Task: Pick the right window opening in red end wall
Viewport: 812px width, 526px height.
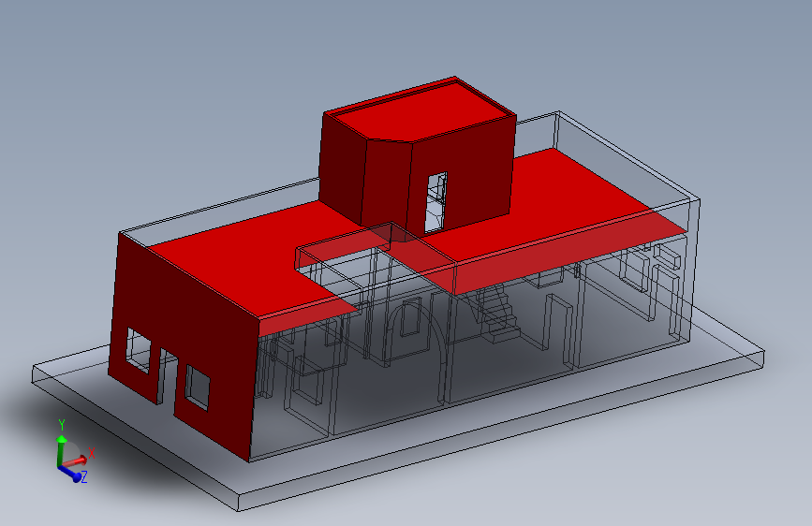Action: [x=198, y=387]
